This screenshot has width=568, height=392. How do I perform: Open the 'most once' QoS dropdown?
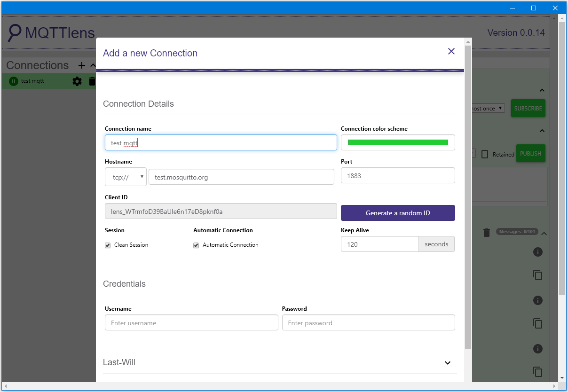[488, 108]
